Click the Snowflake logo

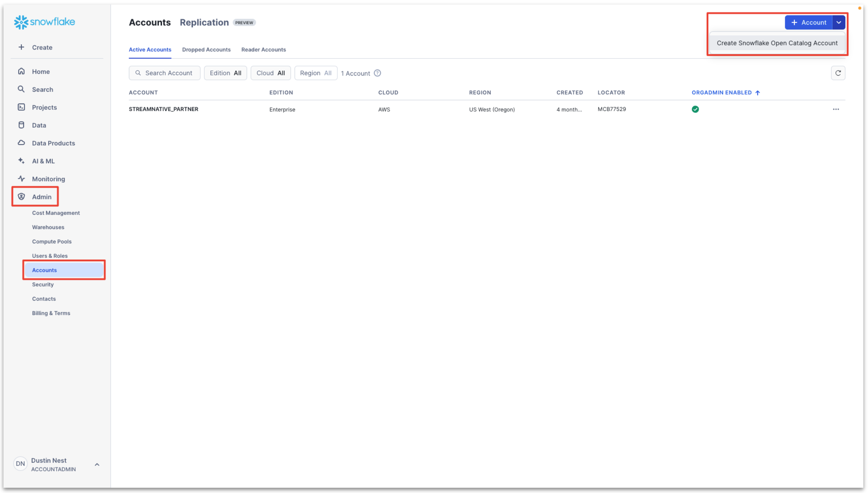click(x=44, y=22)
